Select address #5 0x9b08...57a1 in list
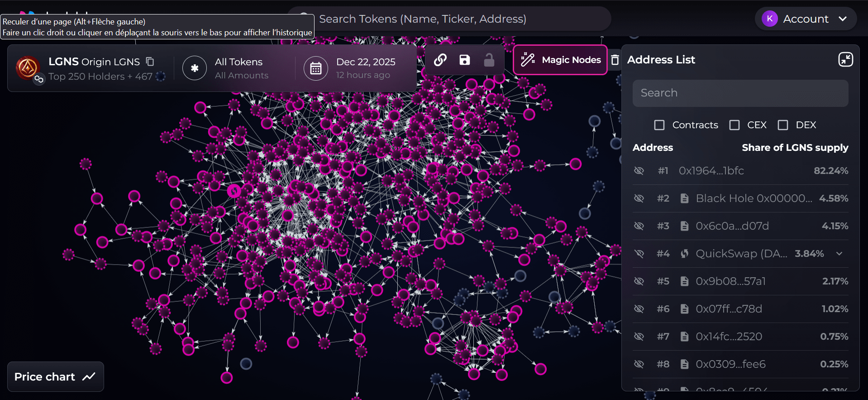 click(730, 281)
